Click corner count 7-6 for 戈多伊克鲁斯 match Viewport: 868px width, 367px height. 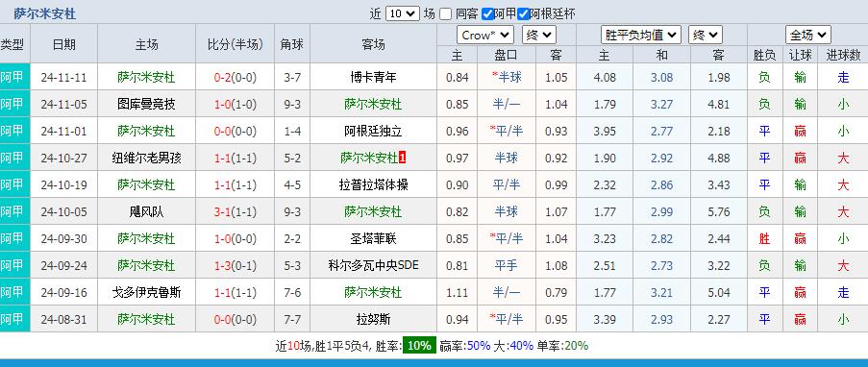tap(291, 292)
